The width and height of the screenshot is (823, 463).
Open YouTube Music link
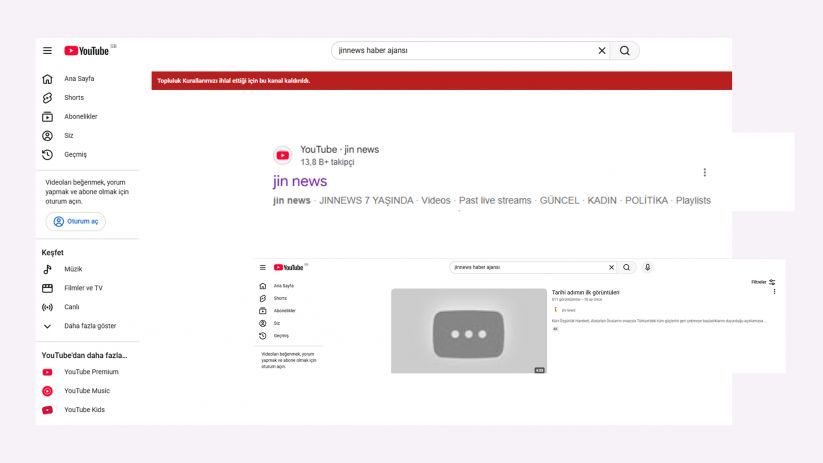coord(88,391)
